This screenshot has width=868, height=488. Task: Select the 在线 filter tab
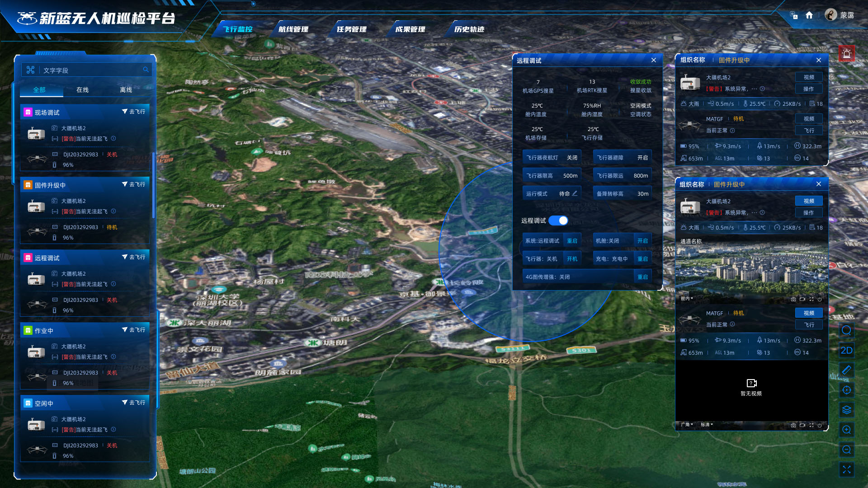tap(82, 90)
